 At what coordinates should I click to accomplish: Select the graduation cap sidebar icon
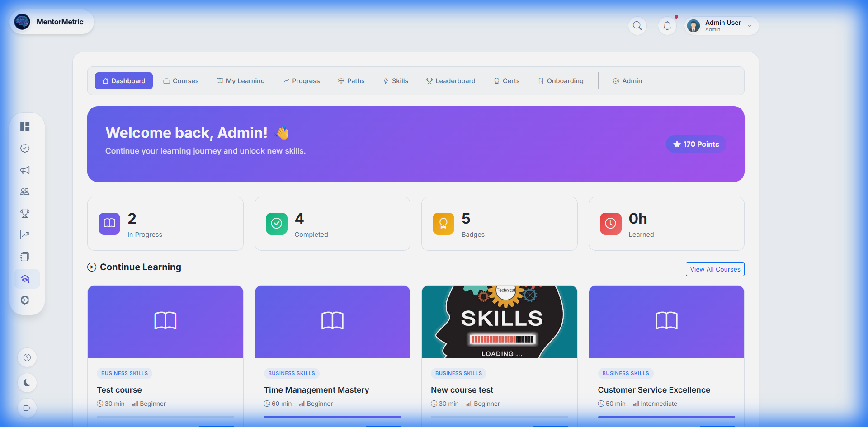click(26, 279)
